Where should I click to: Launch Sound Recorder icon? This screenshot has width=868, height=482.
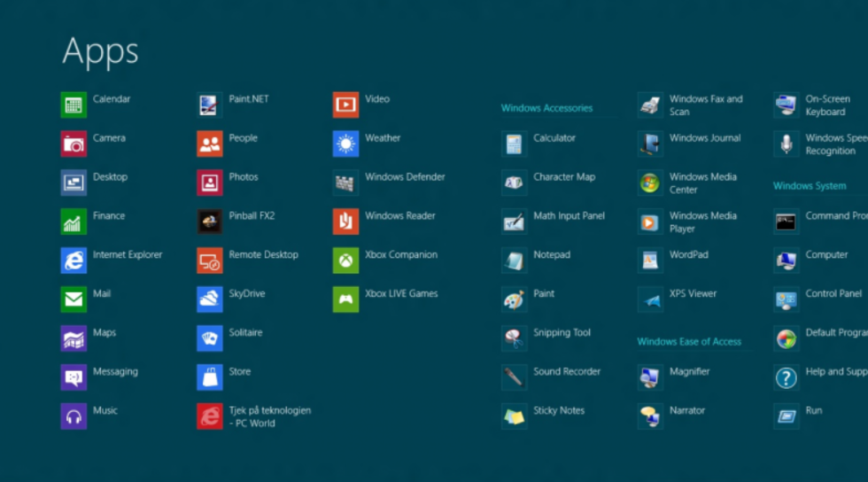(x=515, y=377)
